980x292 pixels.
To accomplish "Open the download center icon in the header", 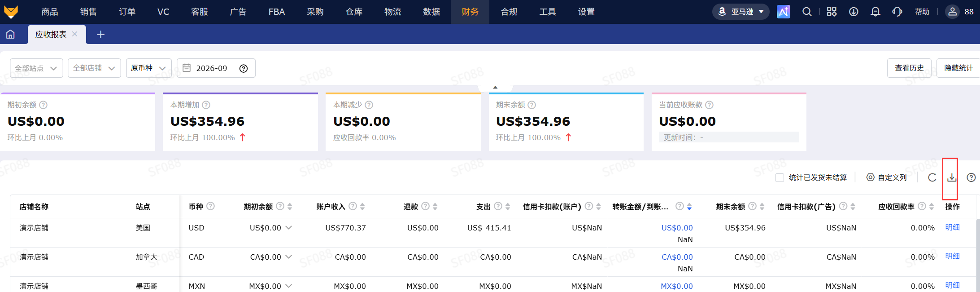I will [x=854, y=12].
